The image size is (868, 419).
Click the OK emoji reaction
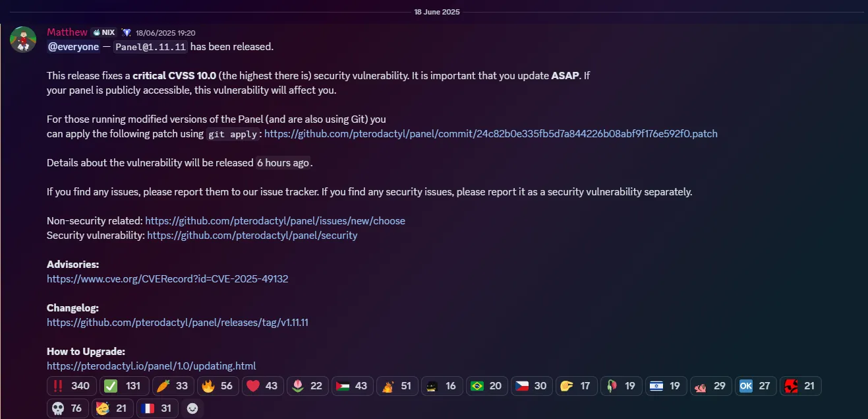(755, 386)
